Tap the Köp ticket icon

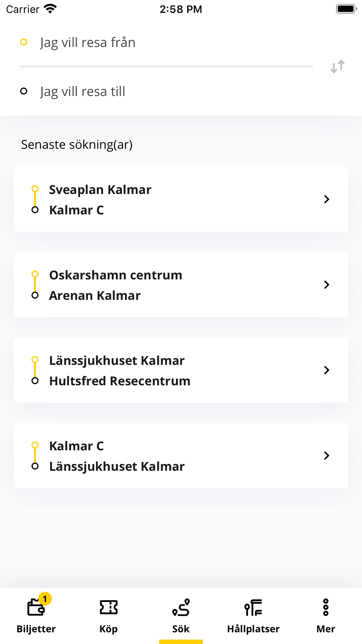[109, 607]
